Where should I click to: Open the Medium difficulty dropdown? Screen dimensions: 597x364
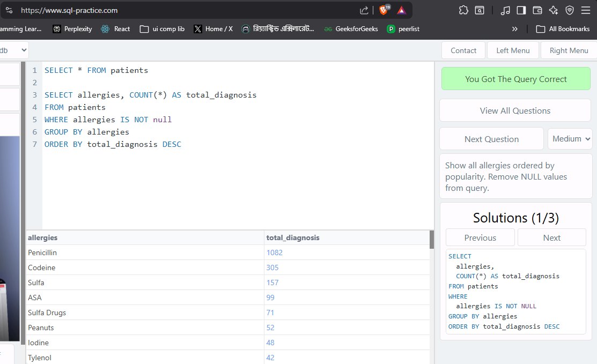click(x=570, y=138)
